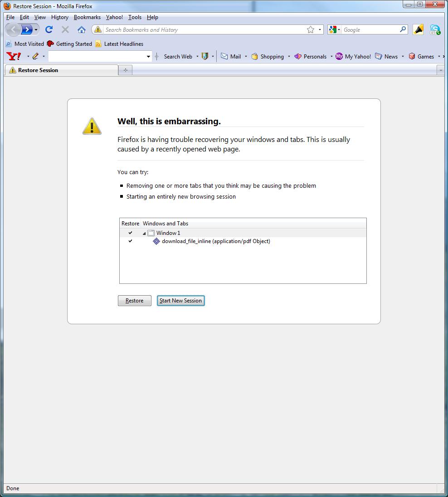Viewport: 448px width, 497px height.
Task: Open Yahoo Mail from the toolbar
Action: click(x=231, y=56)
